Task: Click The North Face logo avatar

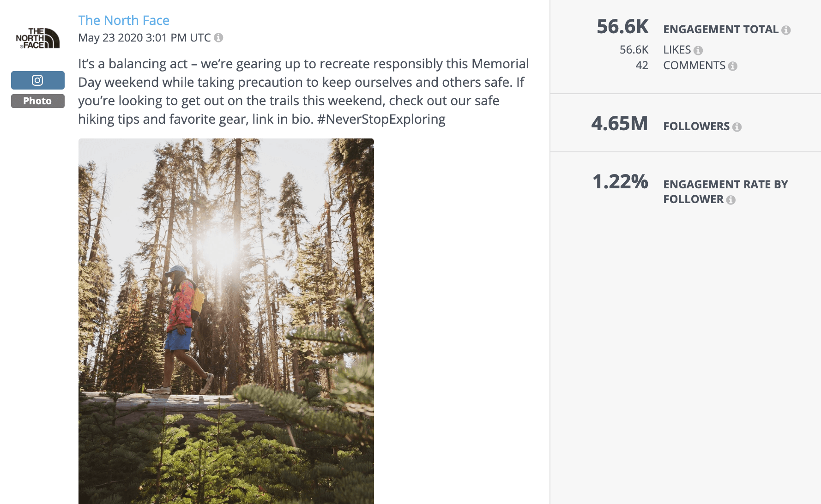Action: pyautogui.click(x=37, y=39)
